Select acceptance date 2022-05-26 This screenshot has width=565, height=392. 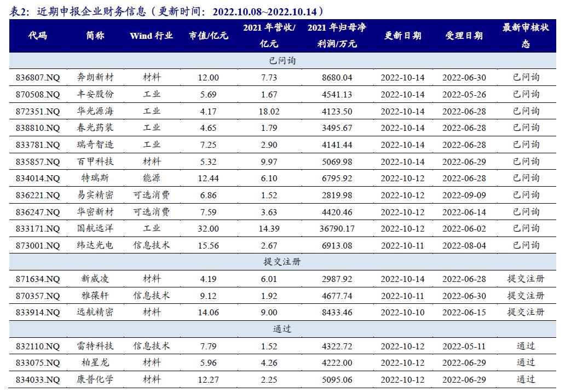coord(464,94)
